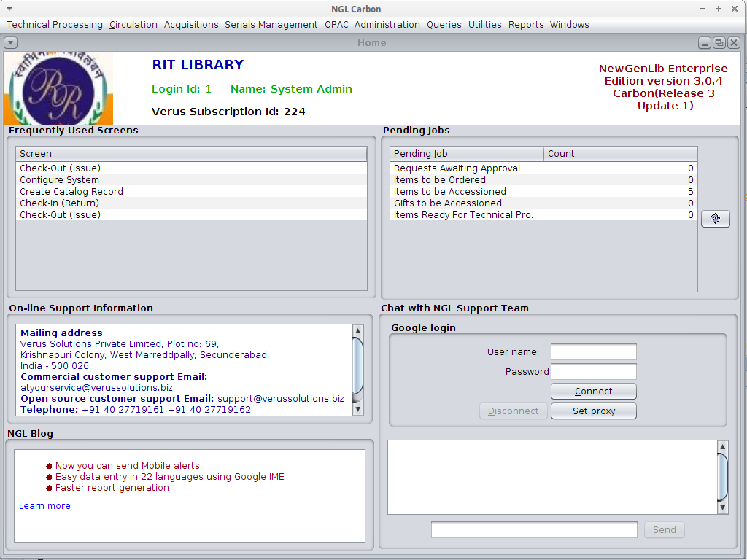The width and height of the screenshot is (747, 560).
Task: Minimize the Home internal frame
Action: [x=705, y=43]
